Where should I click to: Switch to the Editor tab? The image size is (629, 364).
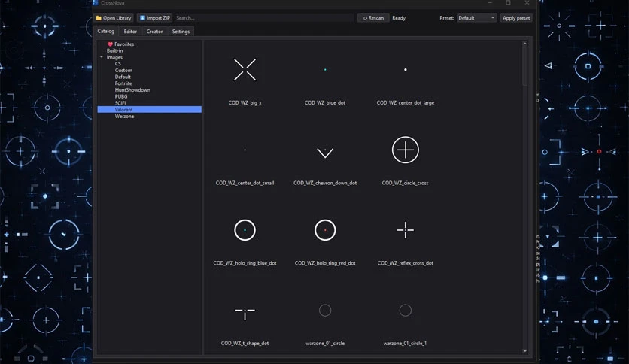click(130, 32)
